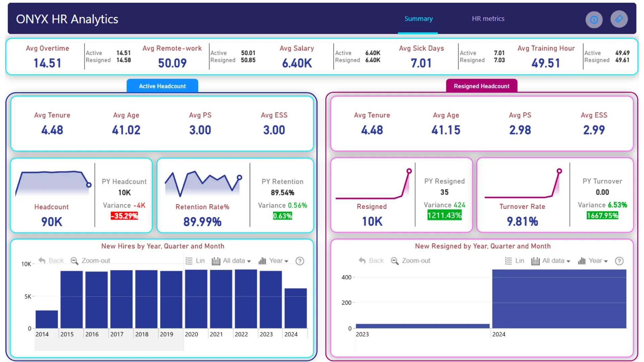This screenshot has height=362, width=644.
Task: Click resigned Avg ESS value 2.99
Action: pos(594,130)
